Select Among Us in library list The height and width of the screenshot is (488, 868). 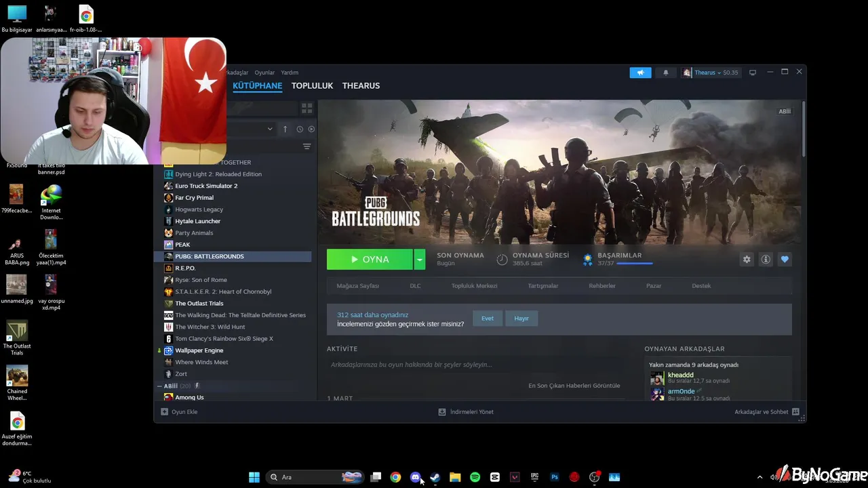(x=189, y=397)
